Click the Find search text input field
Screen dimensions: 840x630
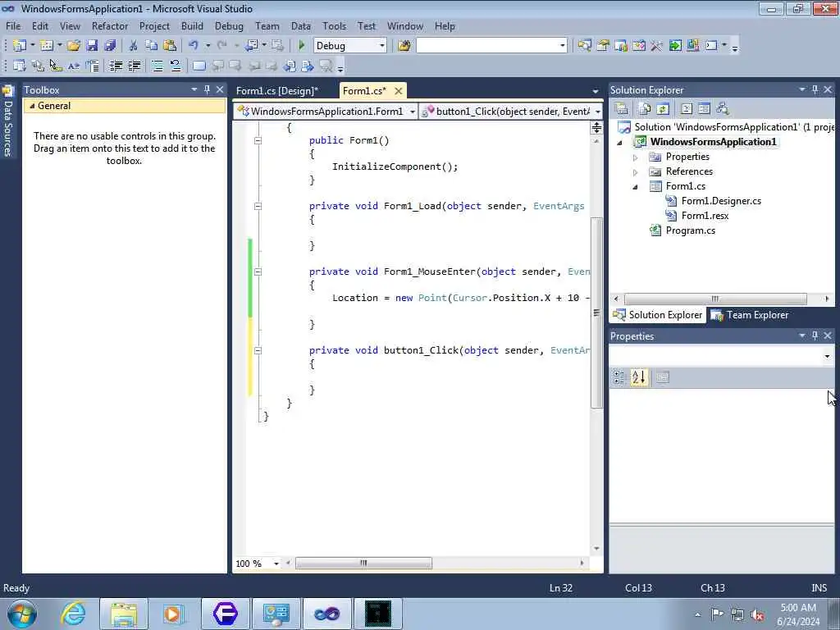pos(487,46)
